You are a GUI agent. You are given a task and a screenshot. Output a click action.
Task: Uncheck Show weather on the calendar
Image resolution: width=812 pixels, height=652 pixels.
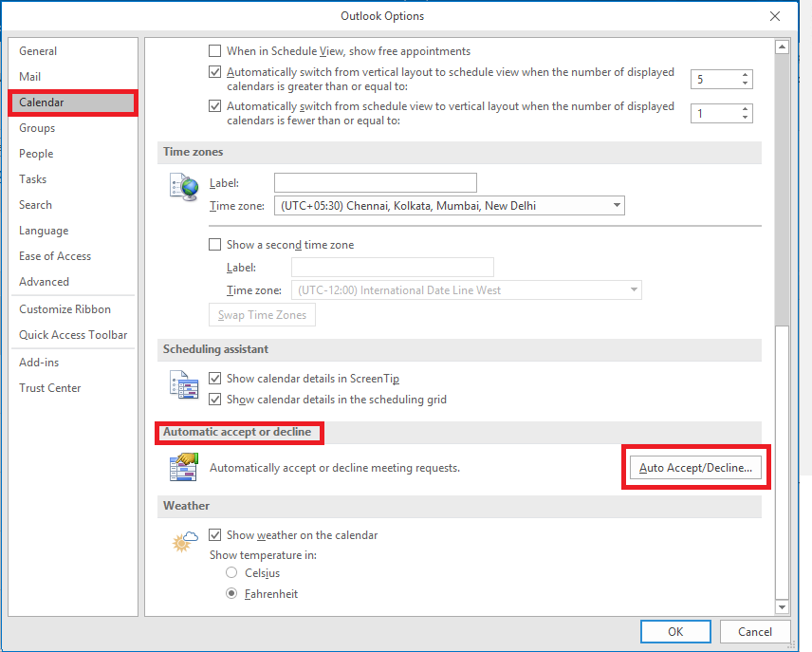tap(215, 534)
